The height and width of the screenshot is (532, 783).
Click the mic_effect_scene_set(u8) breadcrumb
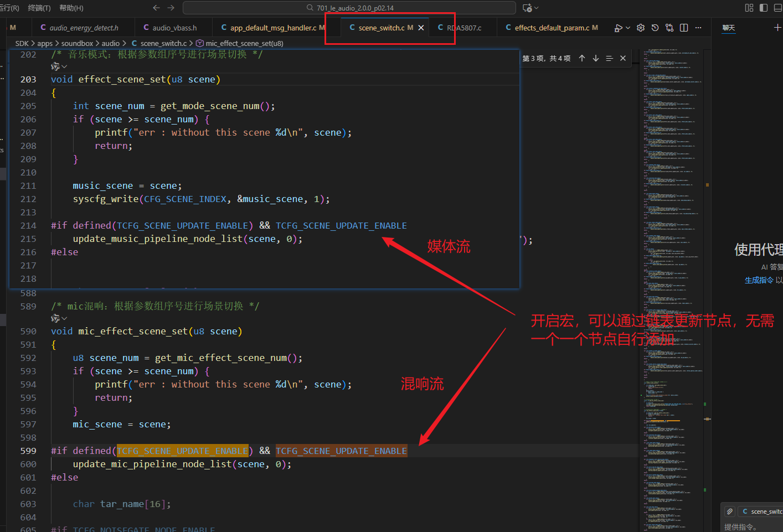tap(244, 43)
